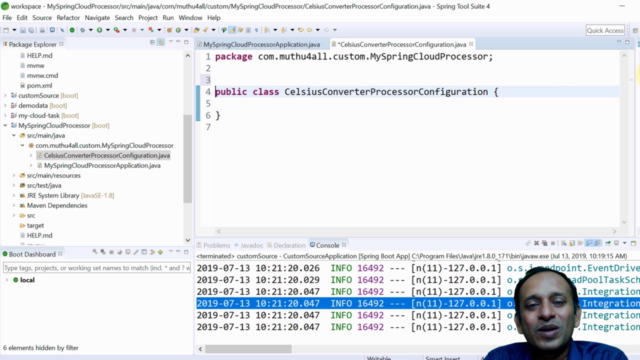
Task: Collapse the src/main/java folder
Action: click(x=14, y=136)
